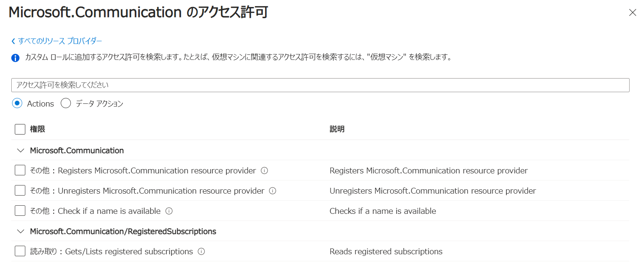Go back to すべてのリソース プロバイダー link
The width and height of the screenshot is (644, 264).
(60, 41)
